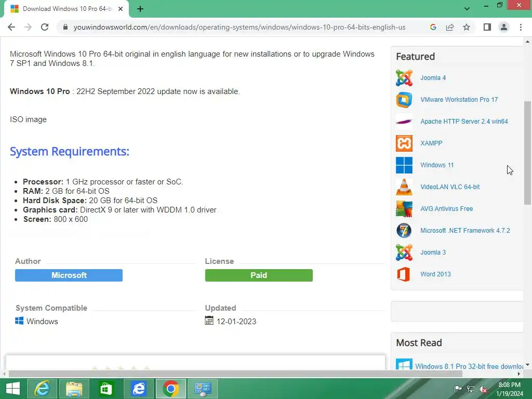Screen dimensions: 532x399
Task: Click the forward navigation arrow
Action: point(28,27)
